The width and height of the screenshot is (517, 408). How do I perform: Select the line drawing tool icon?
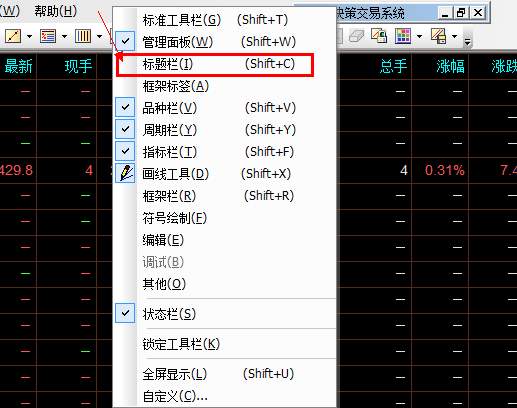13,36
